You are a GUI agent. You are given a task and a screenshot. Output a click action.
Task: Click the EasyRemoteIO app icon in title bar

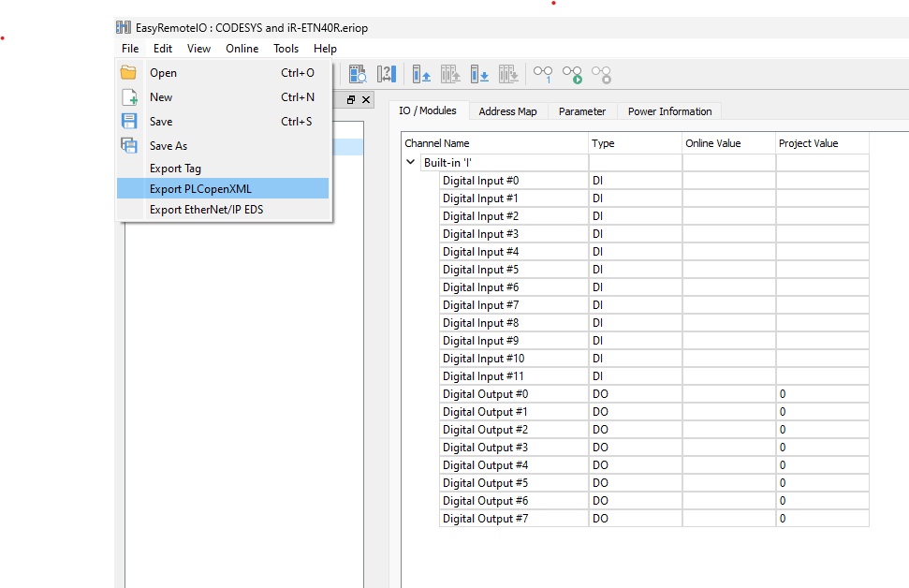click(124, 27)
